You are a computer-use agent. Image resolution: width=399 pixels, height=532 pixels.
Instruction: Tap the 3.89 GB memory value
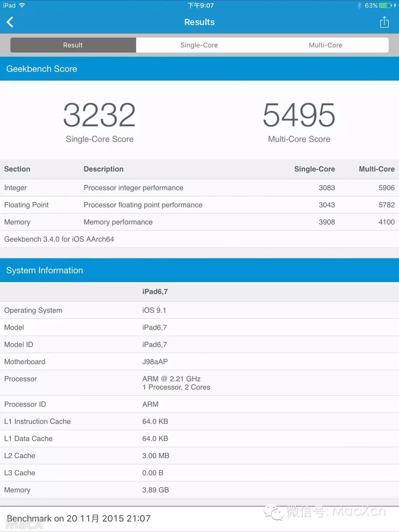tap(155, 490)
